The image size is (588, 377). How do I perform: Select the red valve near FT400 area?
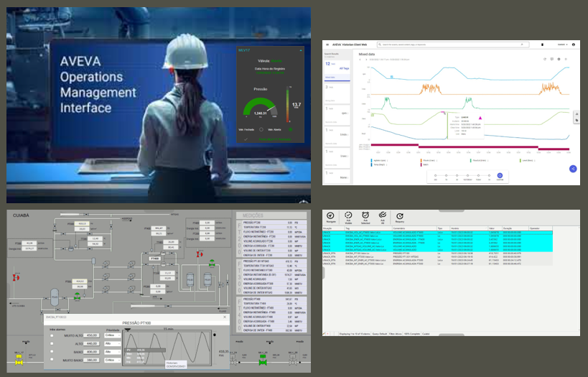[x=200, y=254]
